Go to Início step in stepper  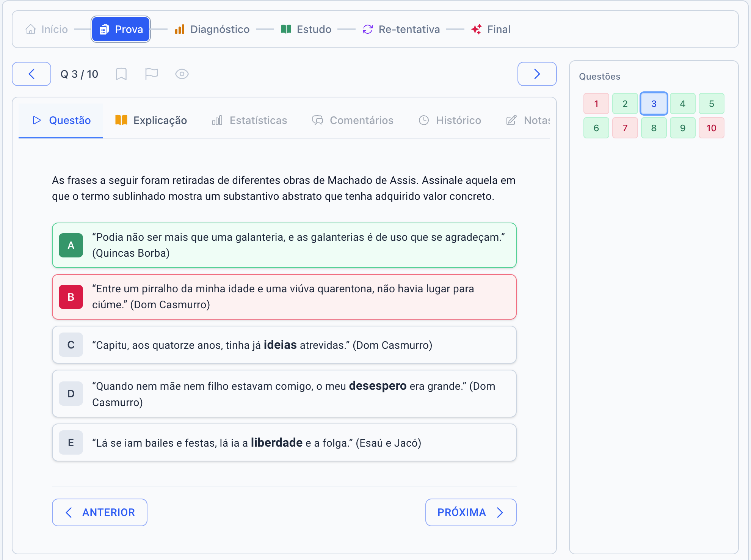tap(47, 29)
